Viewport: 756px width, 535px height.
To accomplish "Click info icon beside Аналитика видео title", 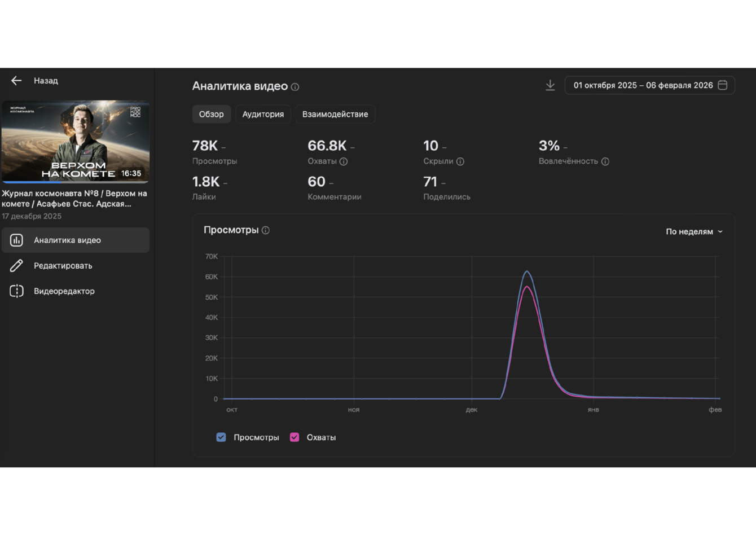I will (295, 87).
